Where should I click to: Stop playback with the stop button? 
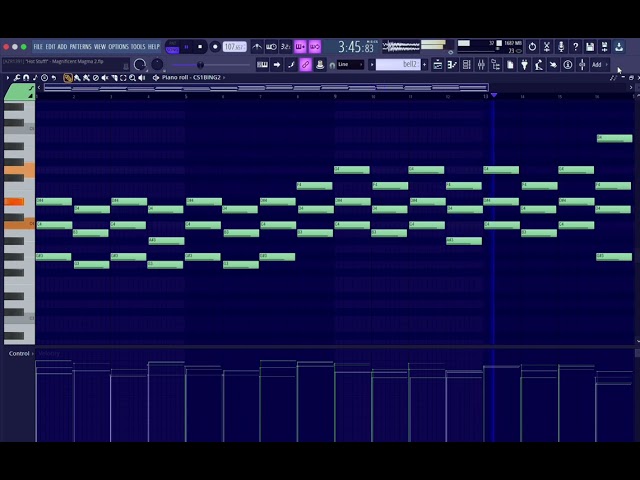point(200,47)
